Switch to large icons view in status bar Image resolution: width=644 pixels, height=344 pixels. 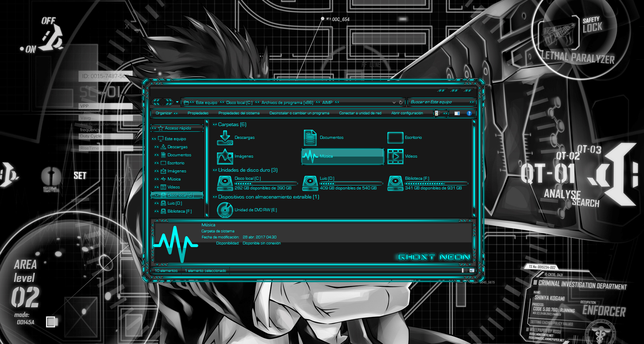(472, 271)
